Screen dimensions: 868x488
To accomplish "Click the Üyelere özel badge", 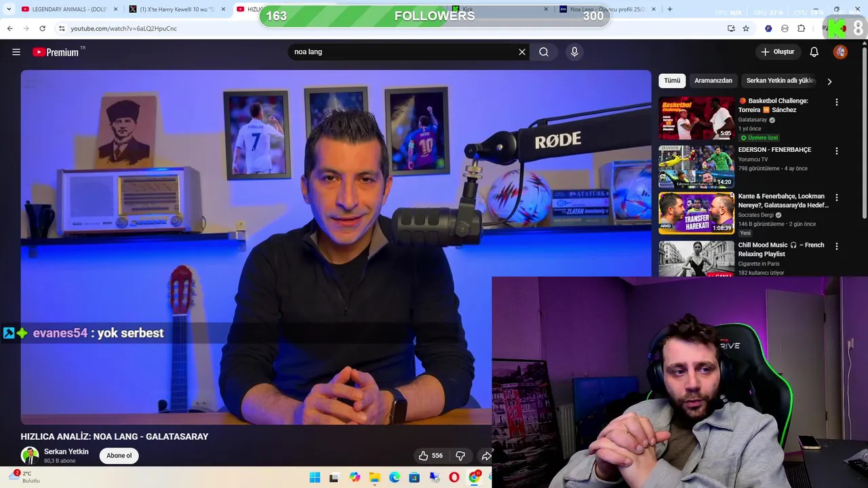I will pyautogui.click(x=759, y=138).
